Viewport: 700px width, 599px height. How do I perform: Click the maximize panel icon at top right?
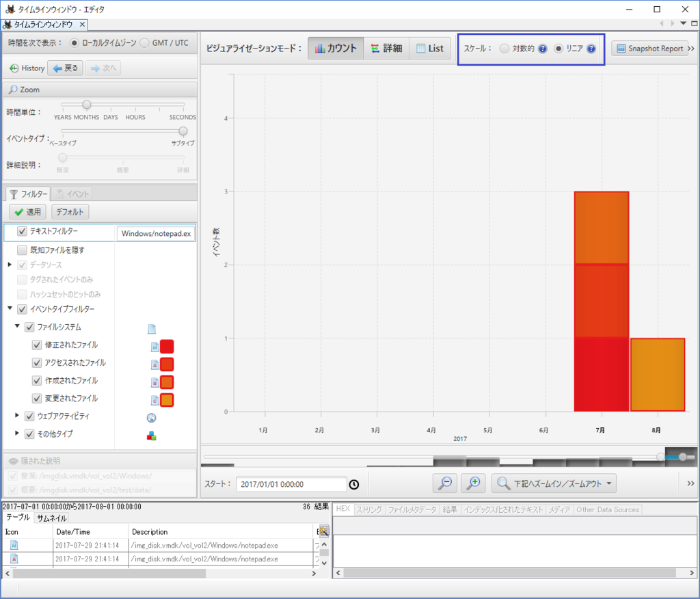tap(695, 23)
